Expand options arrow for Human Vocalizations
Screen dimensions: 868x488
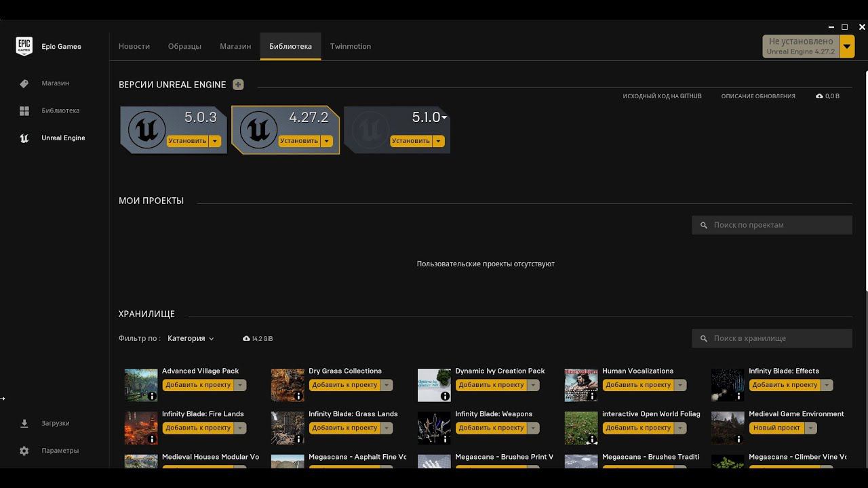click(680, 385)
